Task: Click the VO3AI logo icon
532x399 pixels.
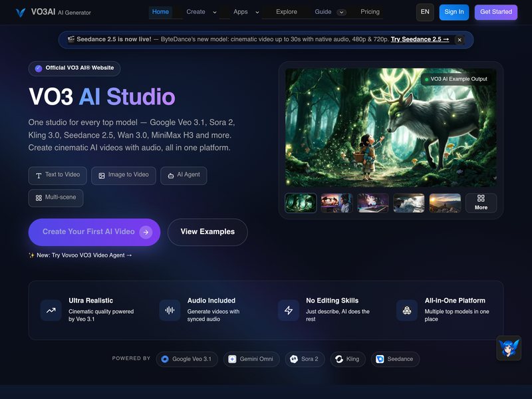Action: click(21, 13)
